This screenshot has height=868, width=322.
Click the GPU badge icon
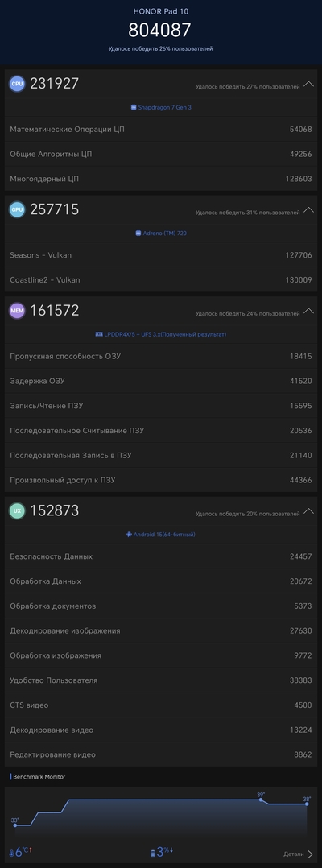(x=17, y=209)
